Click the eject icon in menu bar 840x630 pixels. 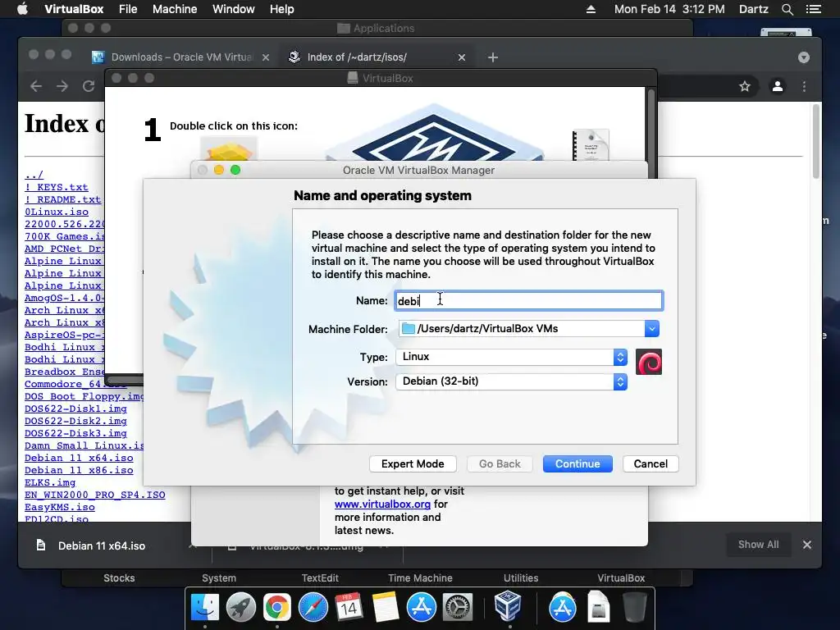591,9
